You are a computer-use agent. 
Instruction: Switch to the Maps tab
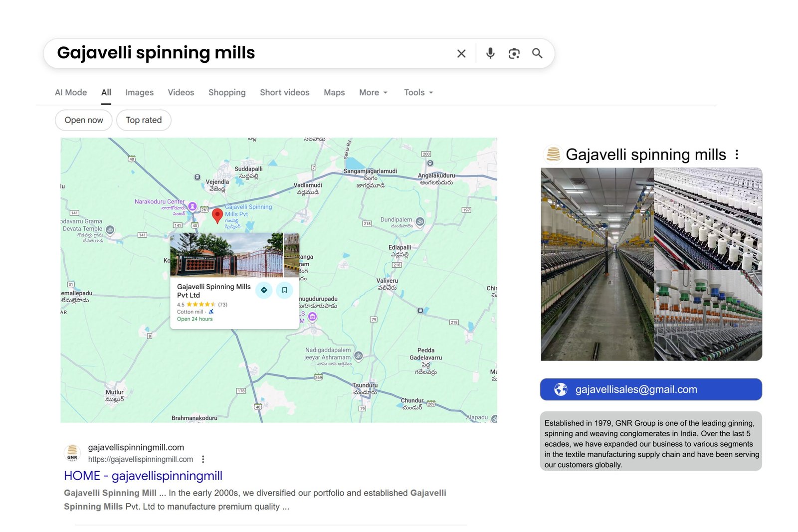click(x=334, y=92)
